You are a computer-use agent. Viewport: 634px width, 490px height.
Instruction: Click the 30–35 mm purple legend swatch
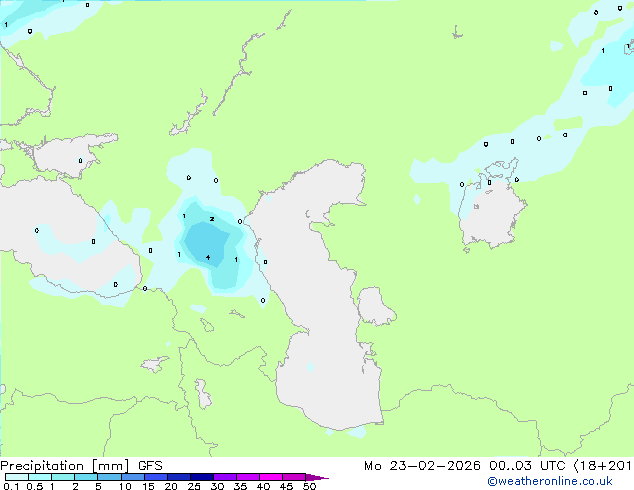click(x=224, y=477)
